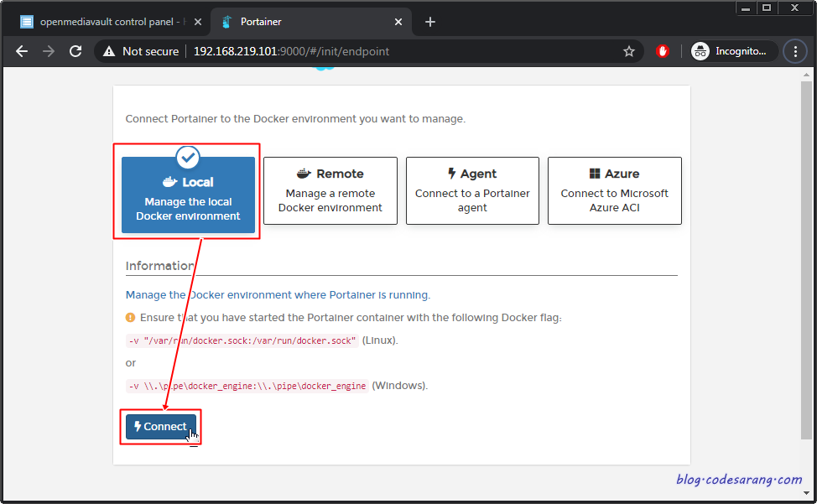The image size is (817, 504).
Task: Click the Connect button
Action: click(161, 426)
